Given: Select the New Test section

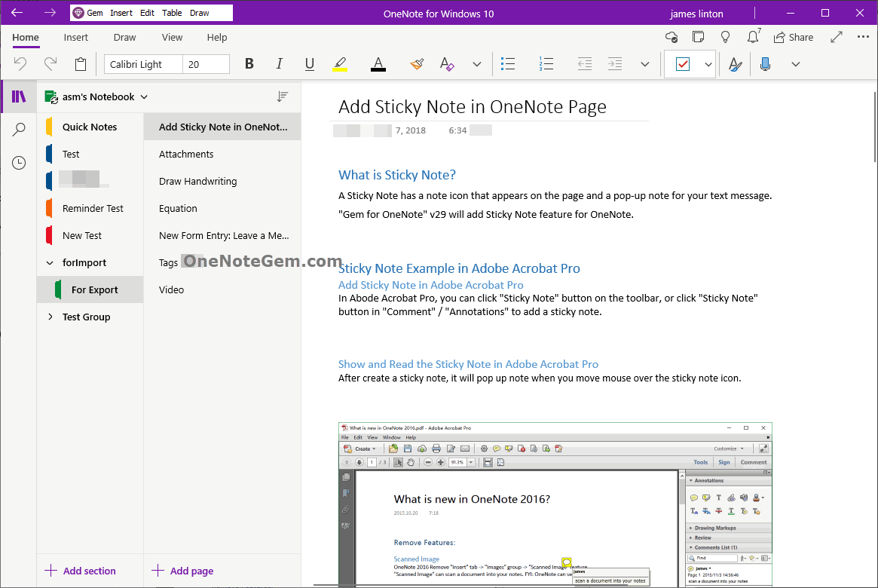Looking at the screenshot, I should click(90, 236).
